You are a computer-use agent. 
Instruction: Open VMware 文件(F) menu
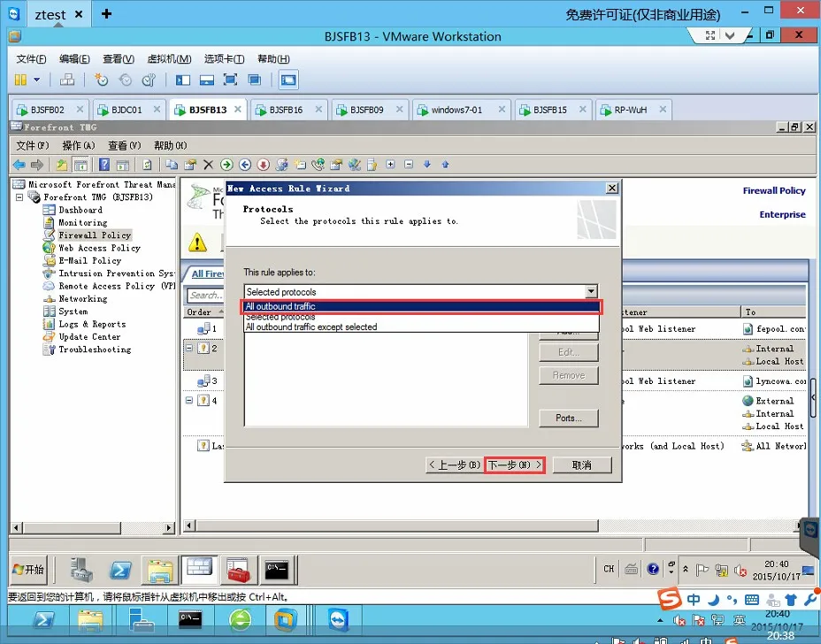(32, 58)
